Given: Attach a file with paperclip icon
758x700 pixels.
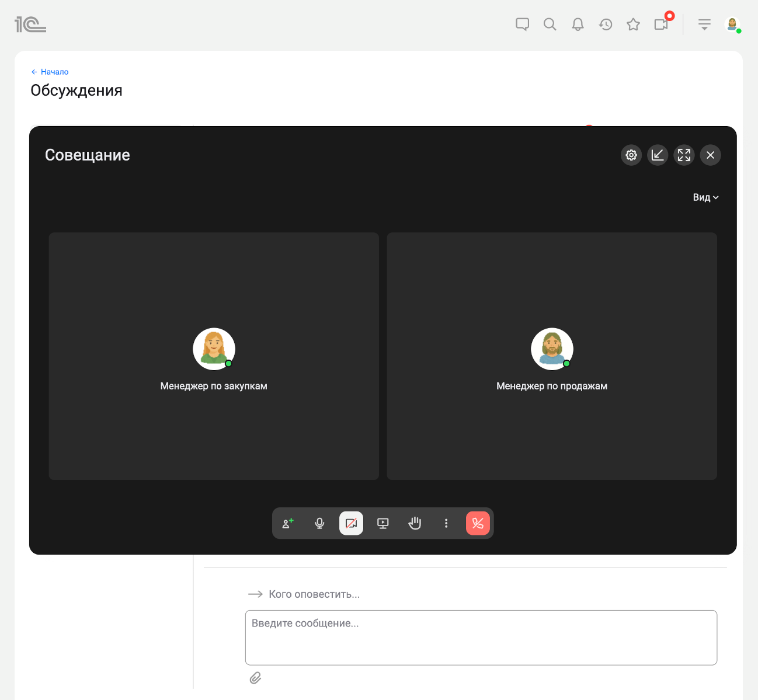Looking at the screenshot, I should [x=255, y=678].
